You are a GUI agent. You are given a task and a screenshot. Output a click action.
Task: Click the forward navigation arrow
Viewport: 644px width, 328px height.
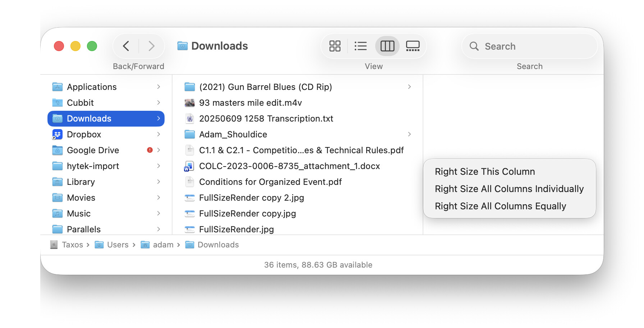coord(151,46)
